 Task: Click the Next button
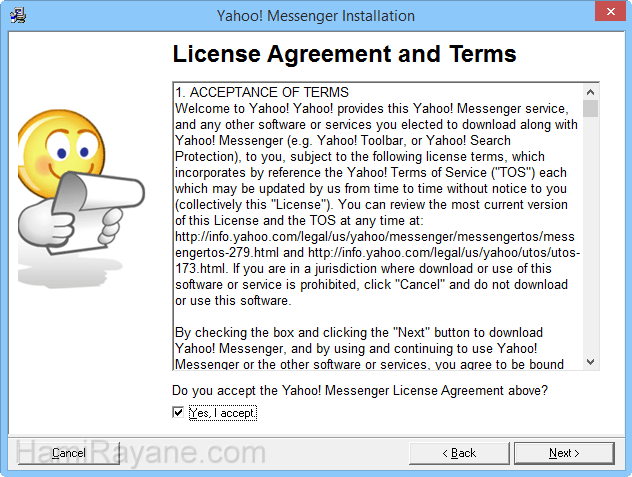coord(564,453)
